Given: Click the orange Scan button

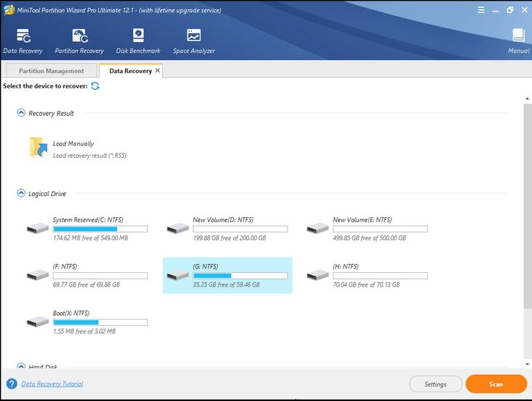Looking at the screenshot, I should tap(496, 384).
